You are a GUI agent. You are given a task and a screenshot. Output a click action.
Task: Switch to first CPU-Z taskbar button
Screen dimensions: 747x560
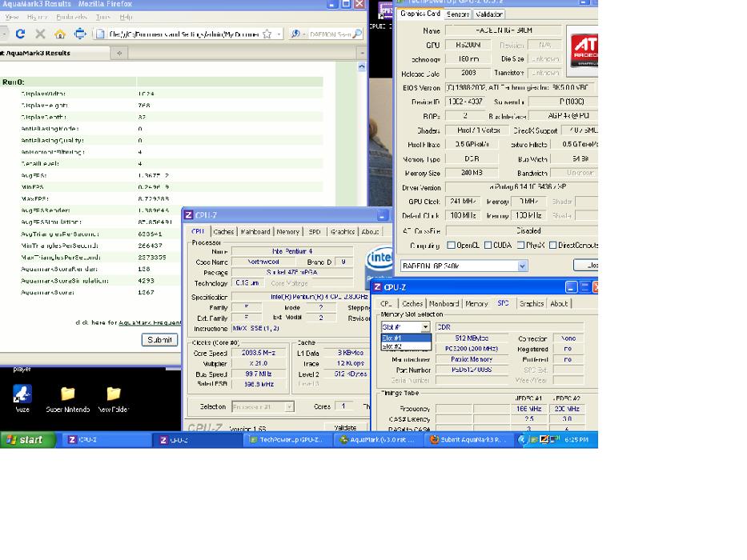[x=106, y=439]
